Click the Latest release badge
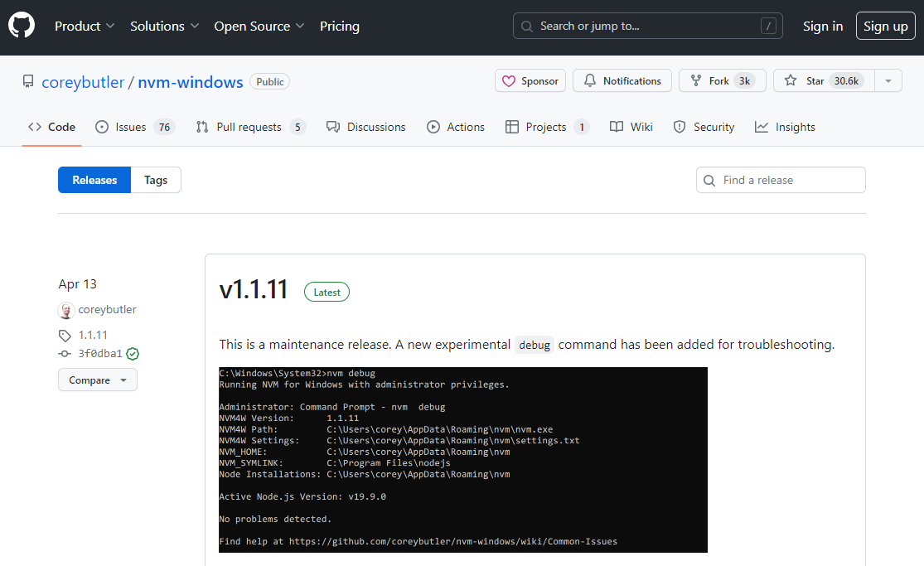The image size is (924, 566). (x=327, y=292)
